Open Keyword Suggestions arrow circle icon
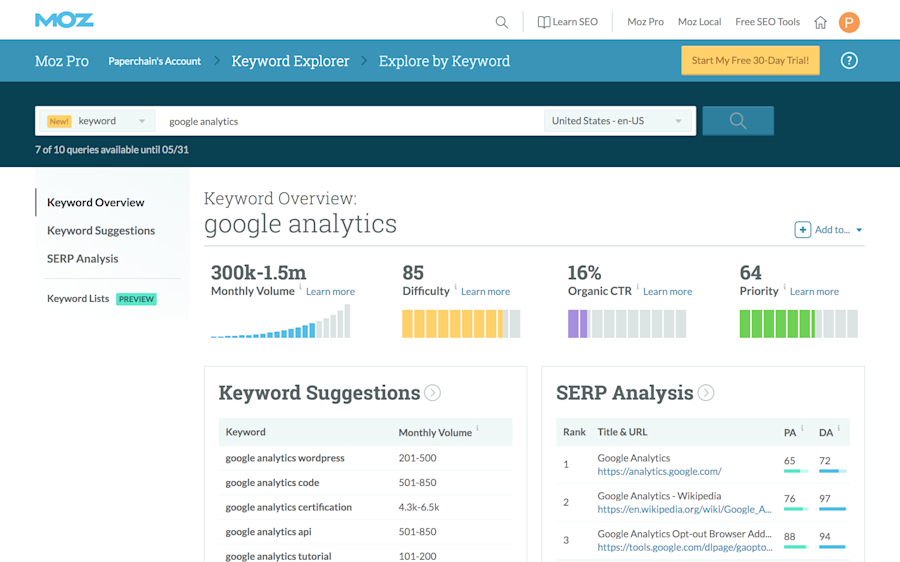 coord(432,393)
